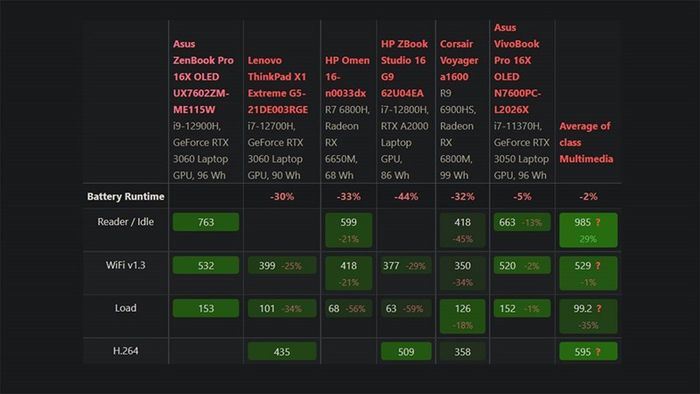
Task: Click the 509 H.264 result bar
Action: coord(406,352)
